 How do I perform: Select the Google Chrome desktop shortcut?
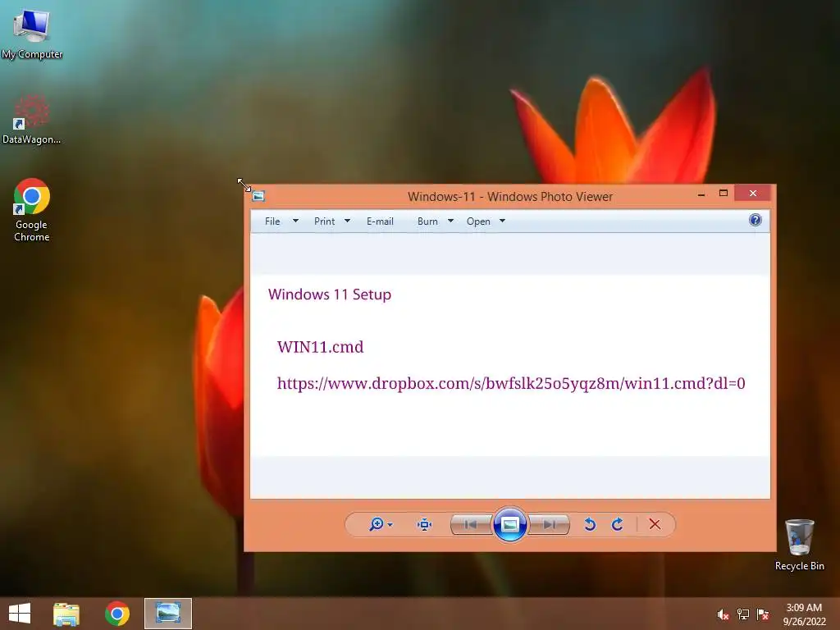click(32, 210)
